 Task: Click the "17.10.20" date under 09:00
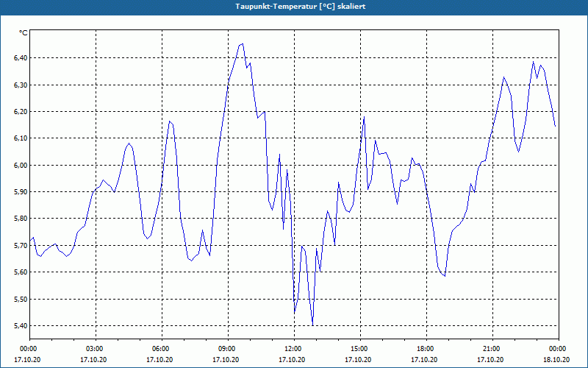click(226, 359)
